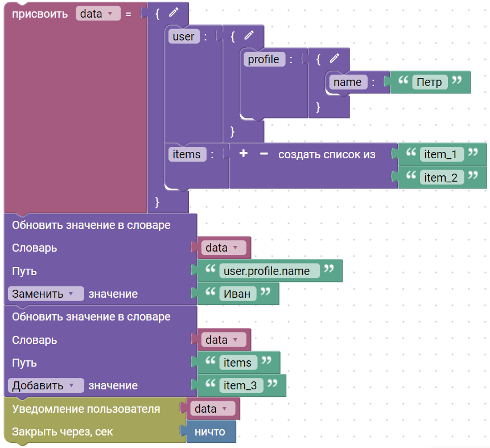Click the plus icon in the create list block

pos(243,154)
